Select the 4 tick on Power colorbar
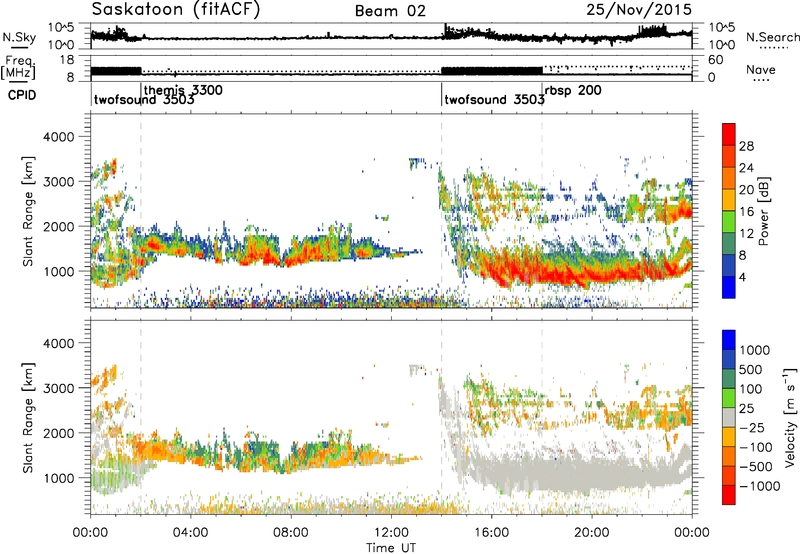The image size is (800, 554). click(742, 278)
